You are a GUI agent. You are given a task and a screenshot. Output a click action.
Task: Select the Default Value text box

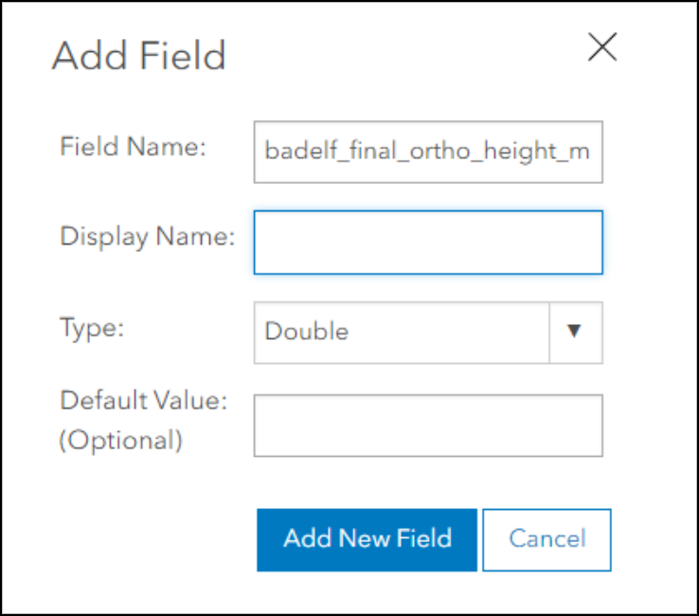[x=428, y=426]
